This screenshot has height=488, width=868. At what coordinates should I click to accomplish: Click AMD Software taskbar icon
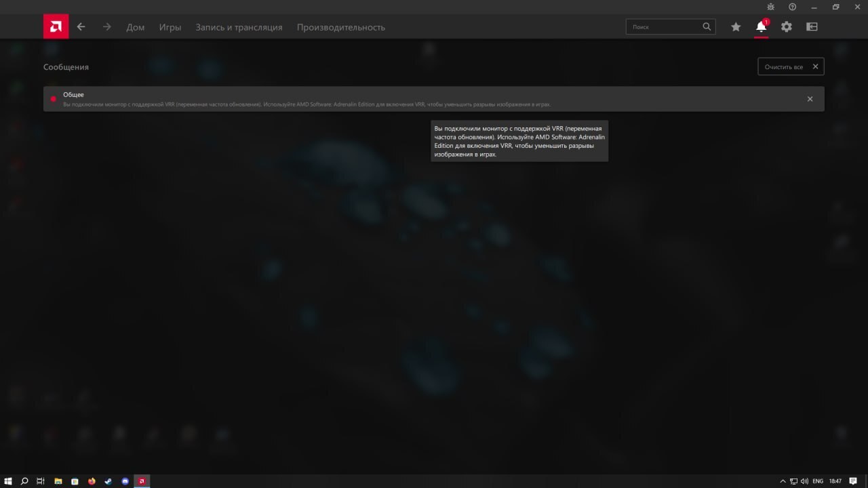pos(142,481)
